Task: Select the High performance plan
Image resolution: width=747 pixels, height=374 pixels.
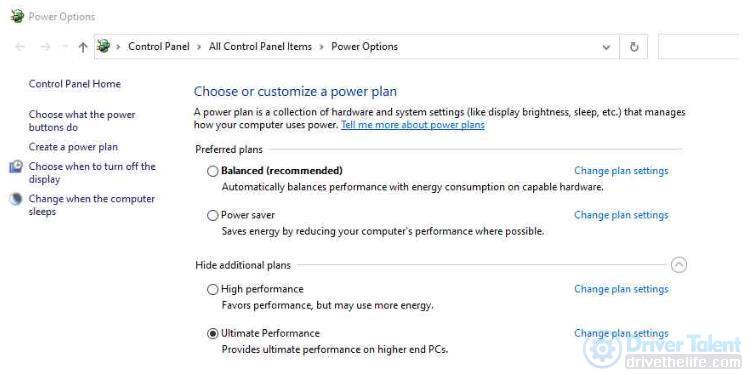Action: pyautogui.click(x=212, y=289)
